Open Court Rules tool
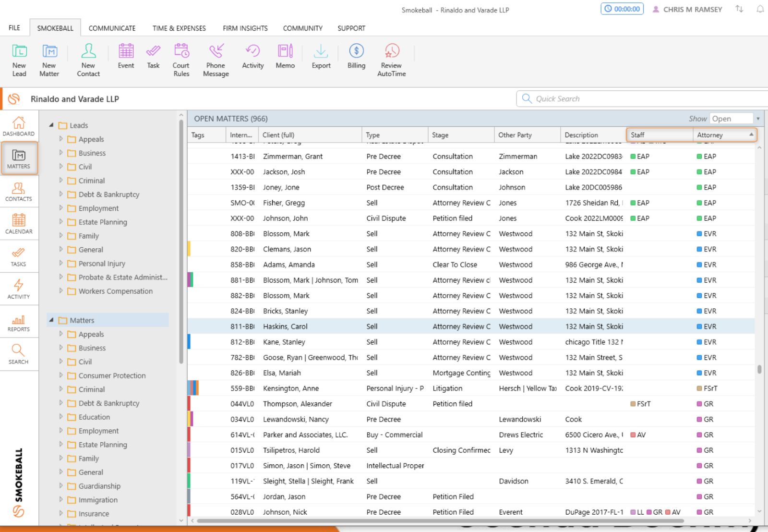 click(181, 60)
